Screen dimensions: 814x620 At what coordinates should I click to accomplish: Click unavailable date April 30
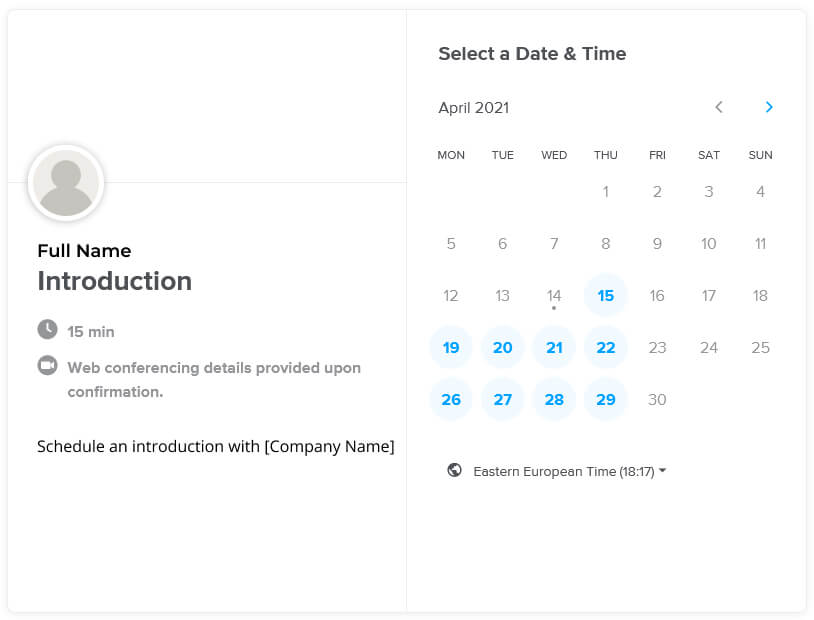657,399
